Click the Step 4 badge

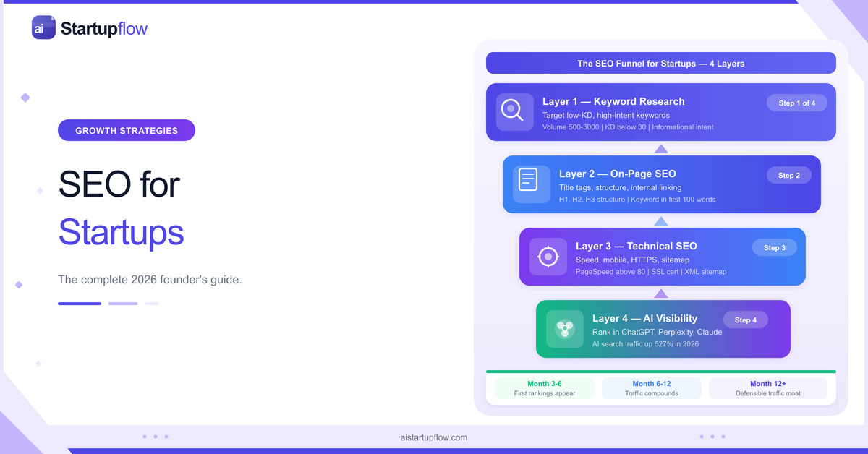click(746, 320)
